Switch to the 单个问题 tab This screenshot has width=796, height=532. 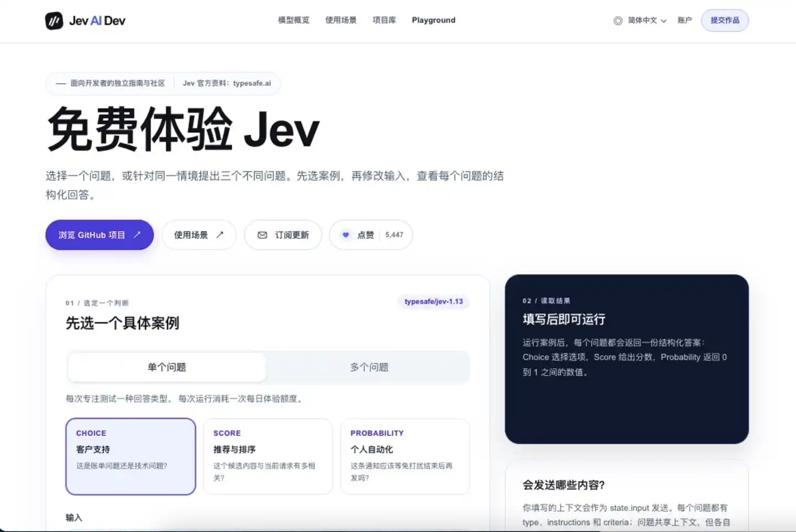tap(167, 367)
